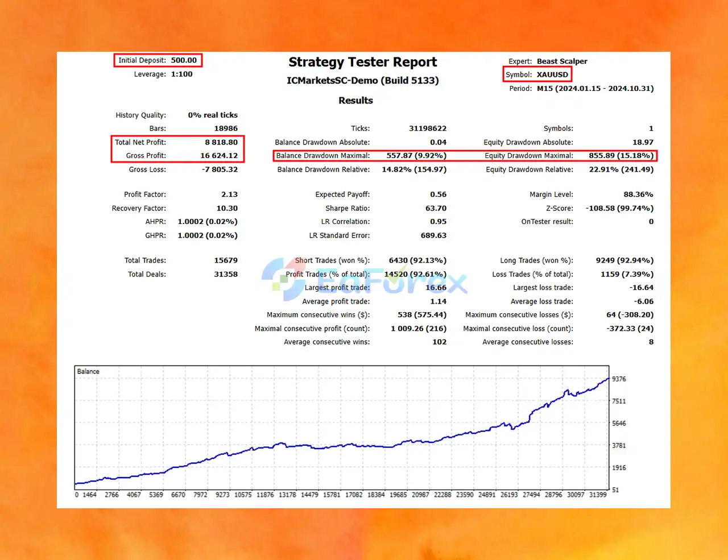Screen dimensions: 728x560
Task: Click the Leverage value 1:100
Action: [x=181, y=74]
